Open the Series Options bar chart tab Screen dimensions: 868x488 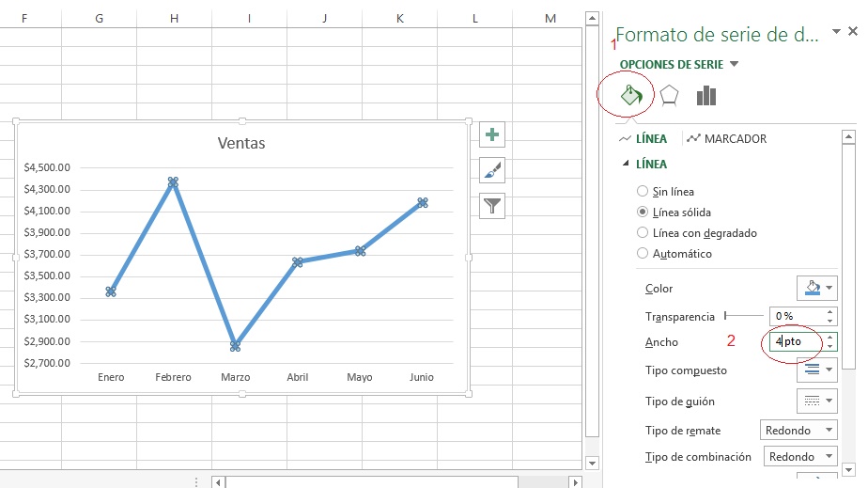706,95
